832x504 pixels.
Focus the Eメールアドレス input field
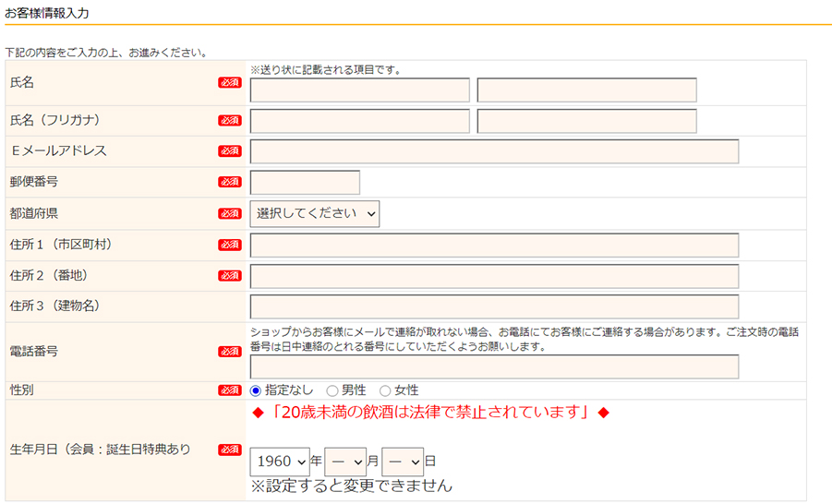[x=494, y=151]
